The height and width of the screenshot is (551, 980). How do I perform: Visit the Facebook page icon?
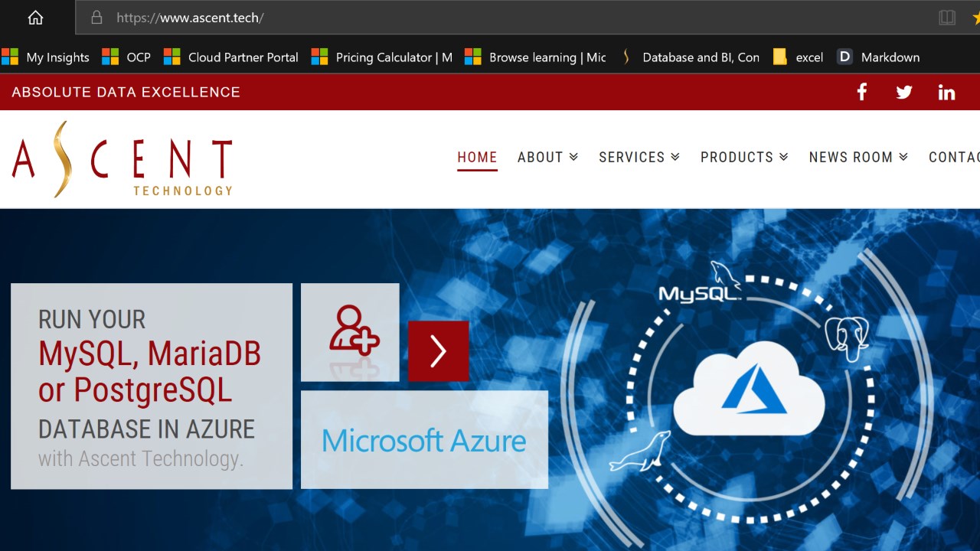(x=861, y=92)
